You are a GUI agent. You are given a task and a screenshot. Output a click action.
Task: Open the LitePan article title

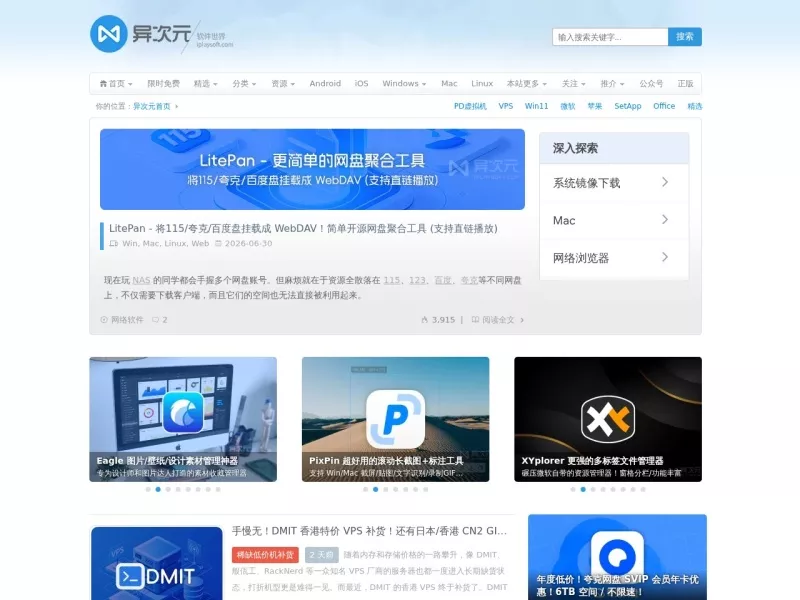click(x=303, y=229)
